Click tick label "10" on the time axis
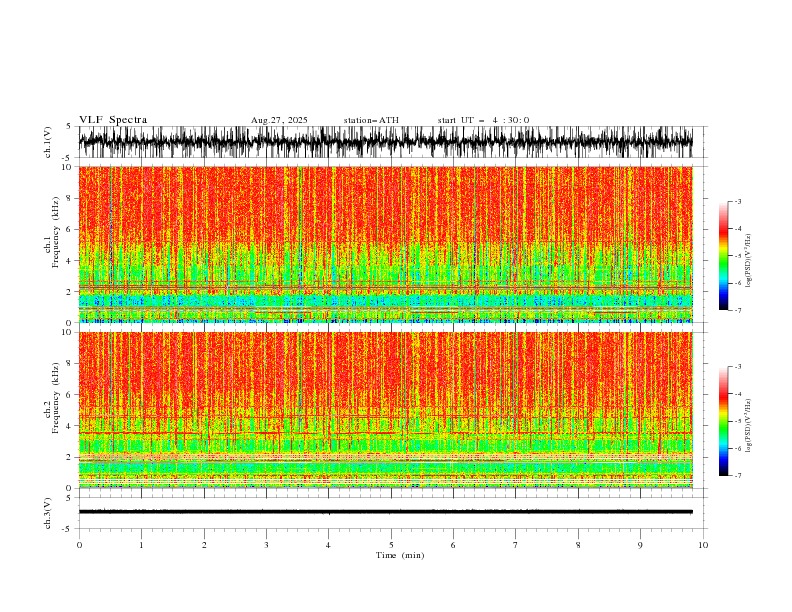 click(703, 545)
